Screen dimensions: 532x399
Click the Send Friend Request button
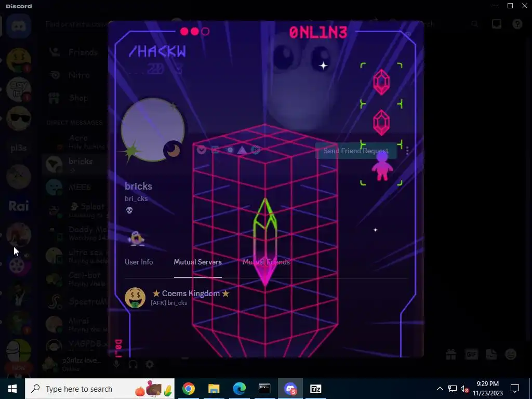(356, 151)
